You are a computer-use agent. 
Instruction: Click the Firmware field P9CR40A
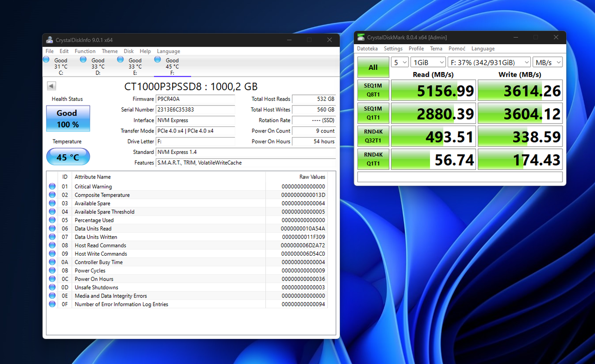[x=195, y=99]
